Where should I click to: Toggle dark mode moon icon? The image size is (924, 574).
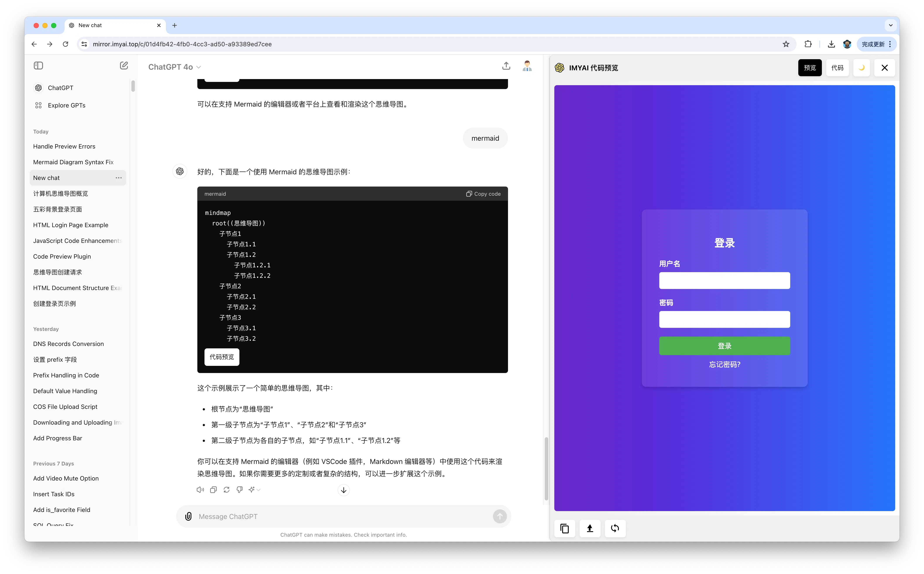[861, 67]
